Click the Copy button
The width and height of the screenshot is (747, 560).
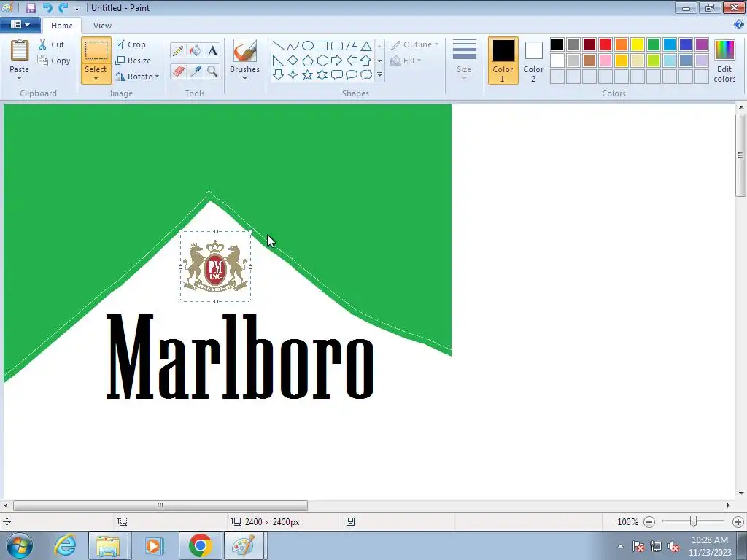coord(54,61)
